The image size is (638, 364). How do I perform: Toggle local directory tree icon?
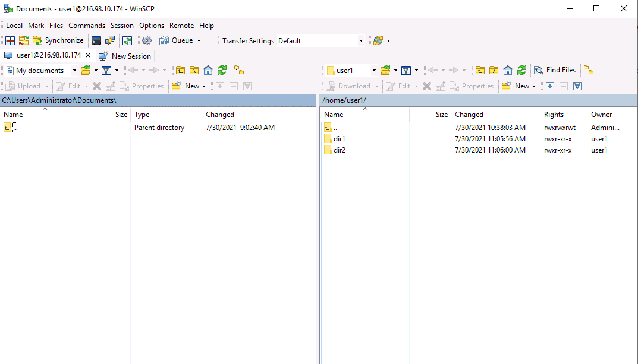pyautogui.click(x=239, y=71)
